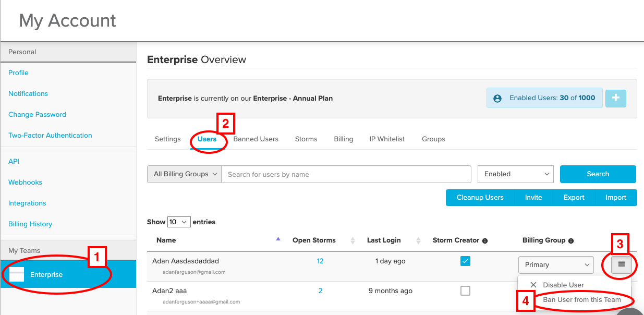Click the Cleanup Users button
This screenshot has height=315, width=644.
click(x=480, y=198)
